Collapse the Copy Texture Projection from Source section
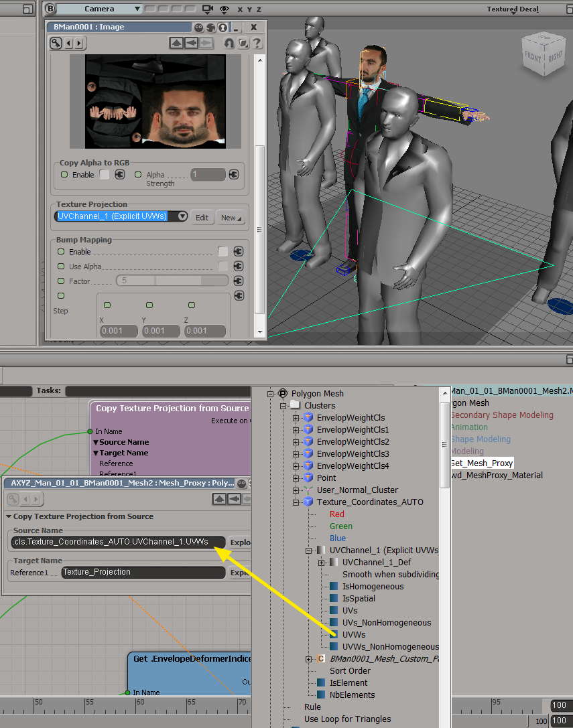 click(x=9, y=516)
